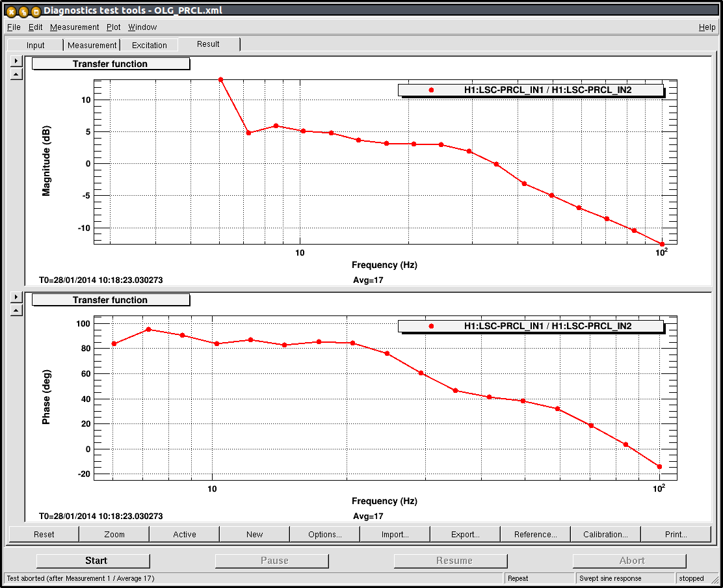The width and height of the screenshot is (723, 588).
Task: Click the orange maximize window icon
Action: pos(36,12)
